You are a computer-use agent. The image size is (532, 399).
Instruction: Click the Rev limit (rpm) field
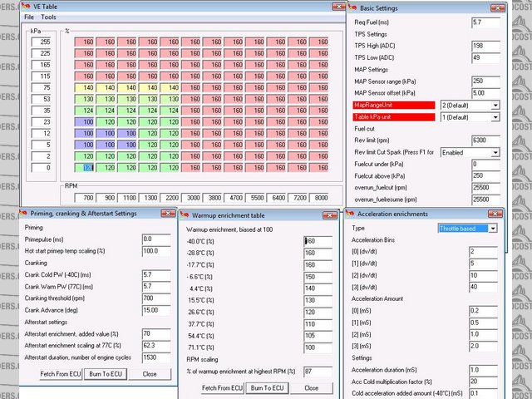tap(485, 140)
